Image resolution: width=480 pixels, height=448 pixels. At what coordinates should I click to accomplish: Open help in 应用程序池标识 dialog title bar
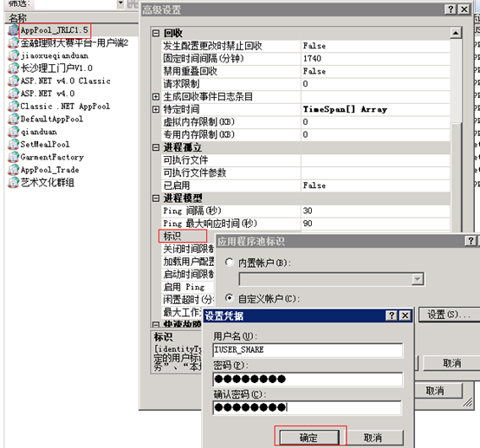point(470,241)
